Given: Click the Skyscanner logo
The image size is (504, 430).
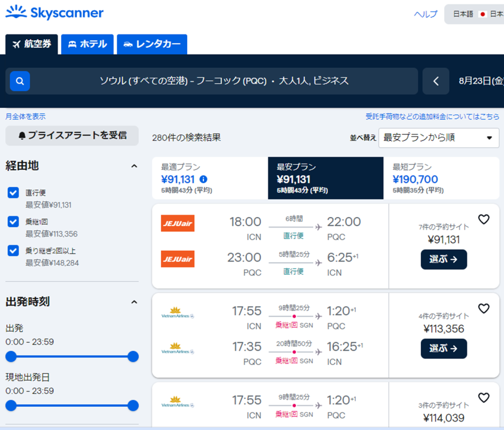Looking at the screenshot, I should coord(55,13).
